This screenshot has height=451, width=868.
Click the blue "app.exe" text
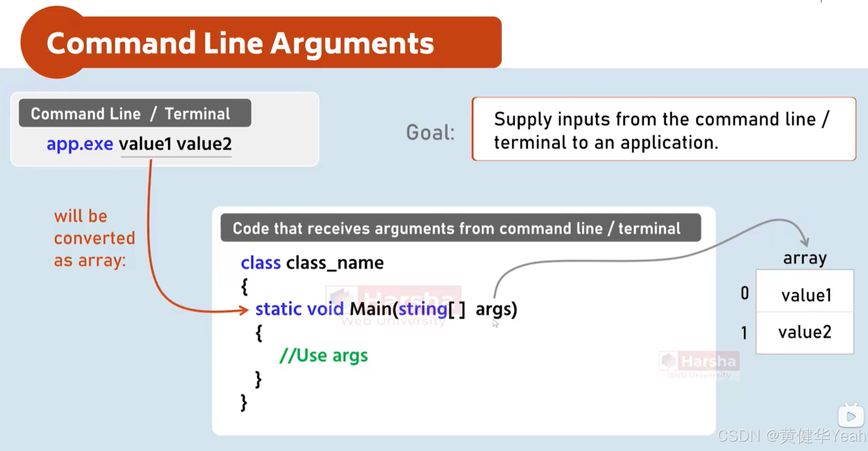click(80, 144)
